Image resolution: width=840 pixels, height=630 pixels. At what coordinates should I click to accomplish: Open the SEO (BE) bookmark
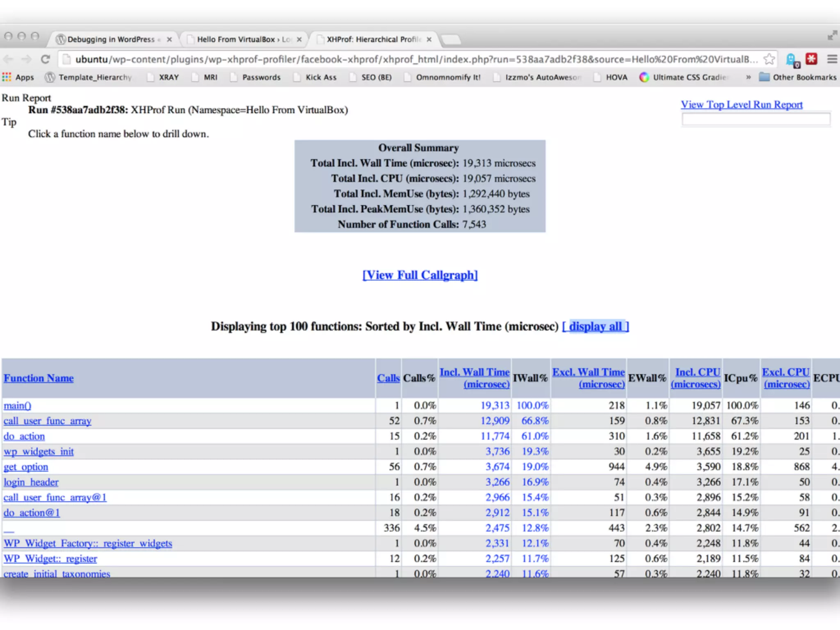(x=370, y=77)
